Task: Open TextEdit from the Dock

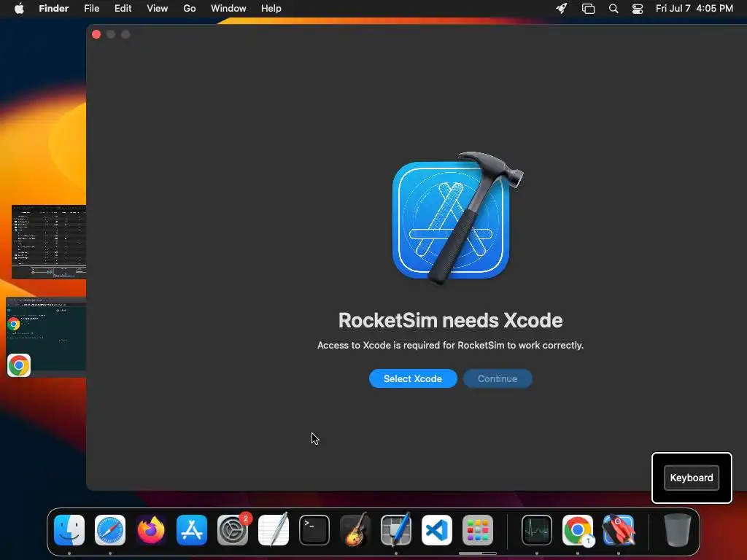Action: (x=274, y=530)
